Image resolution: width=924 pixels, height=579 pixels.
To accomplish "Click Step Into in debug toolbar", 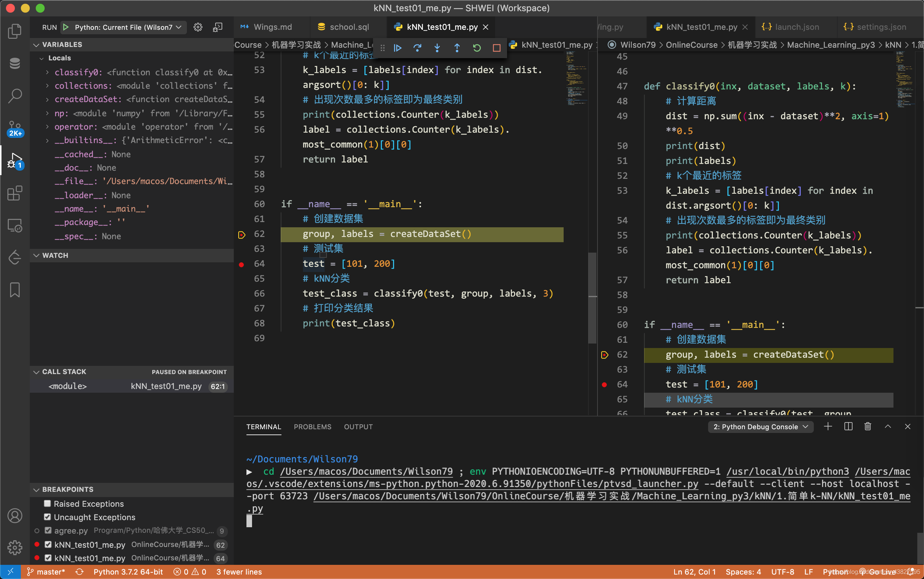I will click(437, 48).
